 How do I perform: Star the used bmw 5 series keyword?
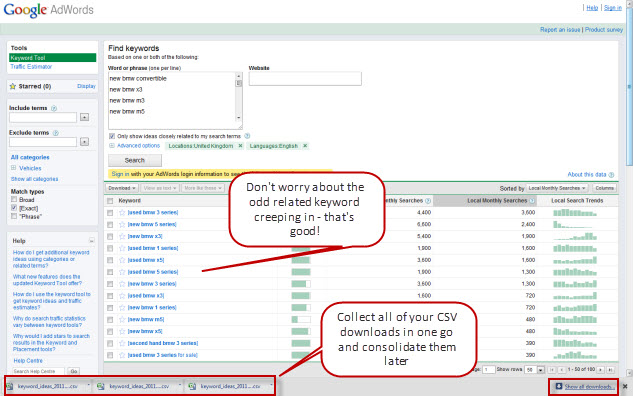pyautogui.click(x=122, y=272)
